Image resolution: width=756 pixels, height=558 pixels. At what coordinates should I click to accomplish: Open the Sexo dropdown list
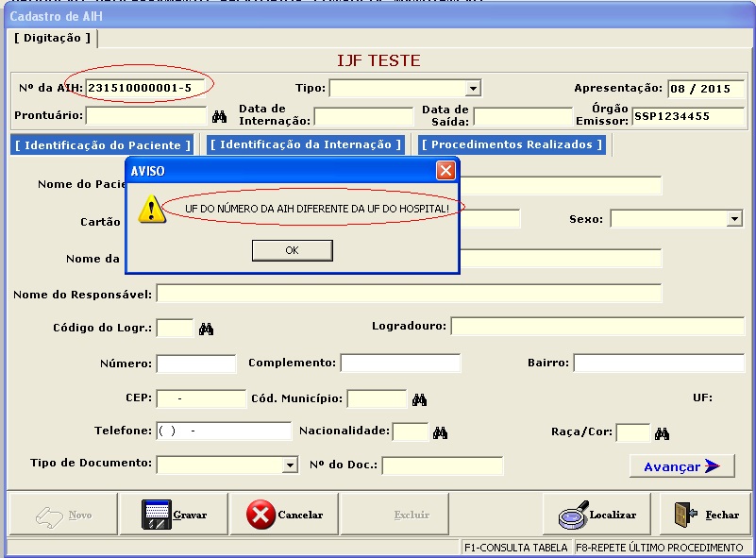734,219
